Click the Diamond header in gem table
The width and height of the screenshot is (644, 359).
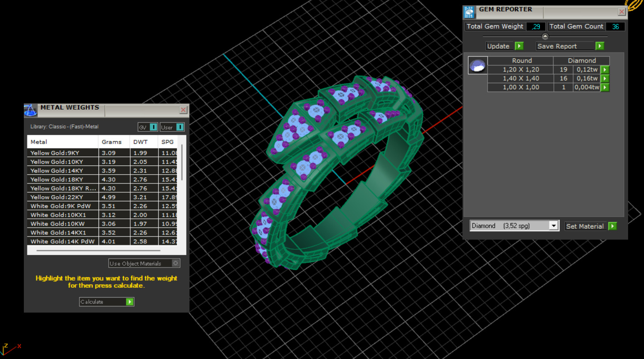(581, 61)
